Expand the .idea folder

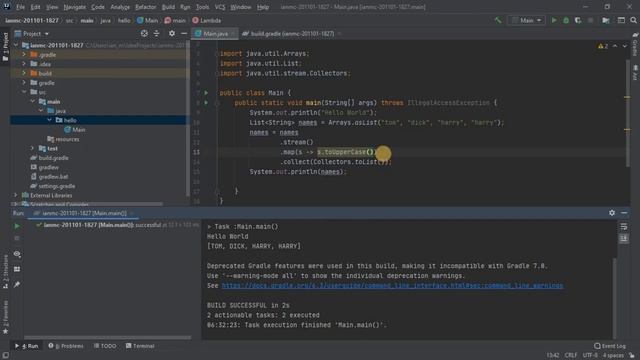coord(24,64)
